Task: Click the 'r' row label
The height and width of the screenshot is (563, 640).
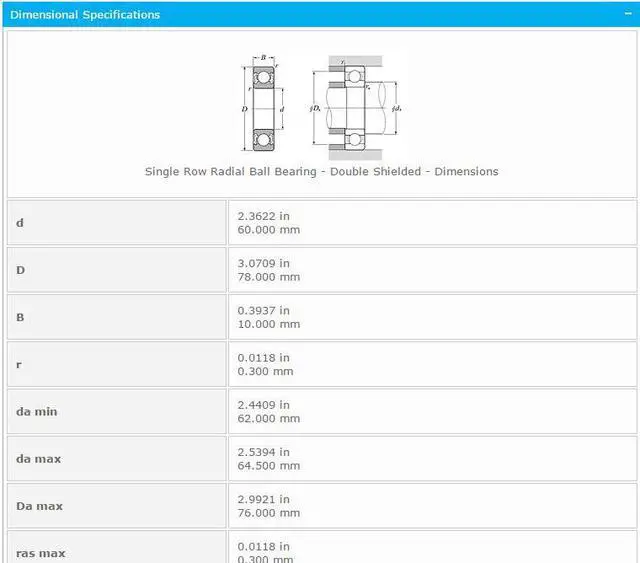Action: point(19,364)
